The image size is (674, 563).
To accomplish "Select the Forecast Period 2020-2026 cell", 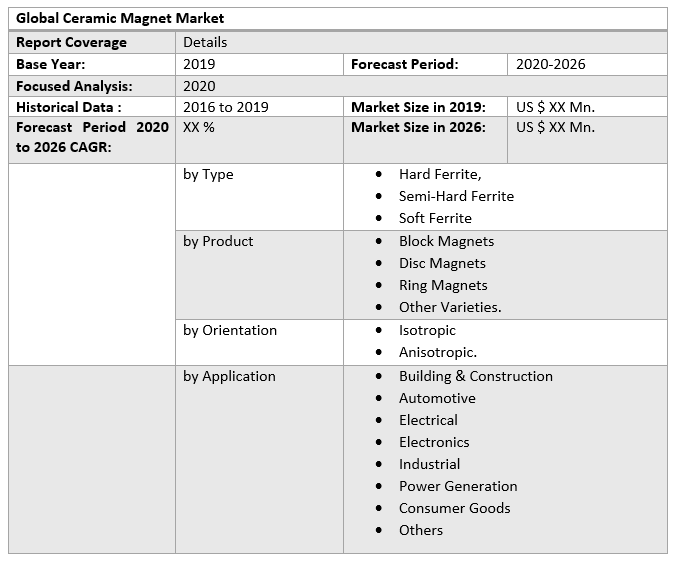I will tap(550, 64).
